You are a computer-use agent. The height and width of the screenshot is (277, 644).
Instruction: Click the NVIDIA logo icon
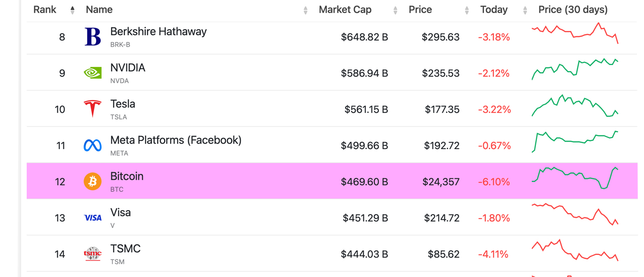(x=93, y=73)
